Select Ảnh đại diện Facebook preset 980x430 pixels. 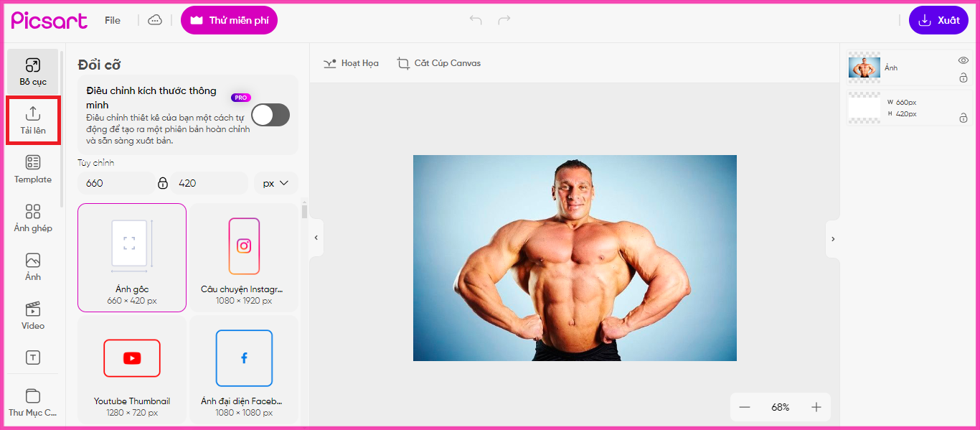click(244, 370)
